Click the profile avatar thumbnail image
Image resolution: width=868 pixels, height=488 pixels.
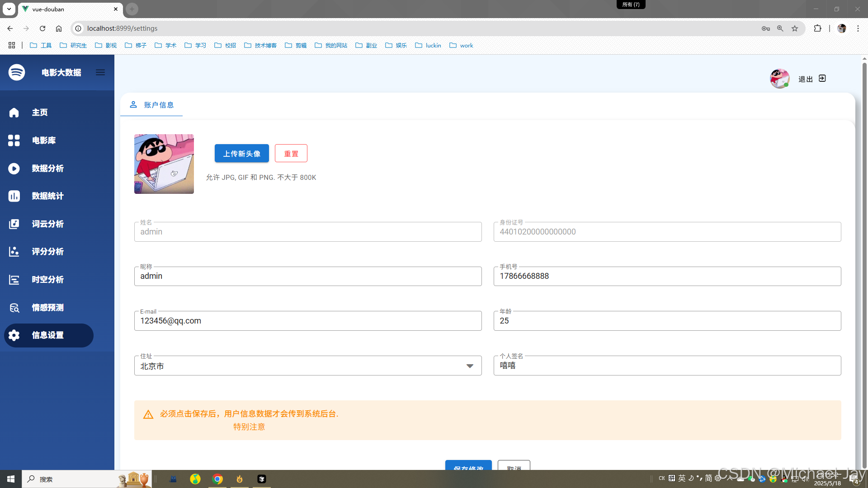tap(164, 164)
